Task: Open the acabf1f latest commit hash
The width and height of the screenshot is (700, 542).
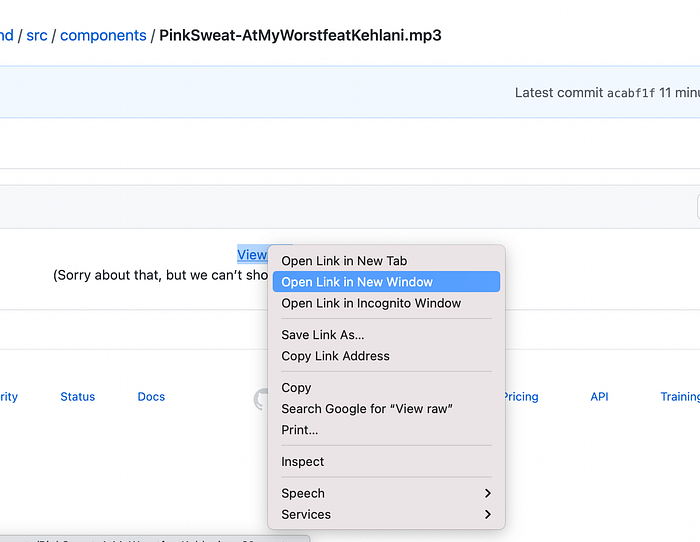Action: click(x=631, y=93)
